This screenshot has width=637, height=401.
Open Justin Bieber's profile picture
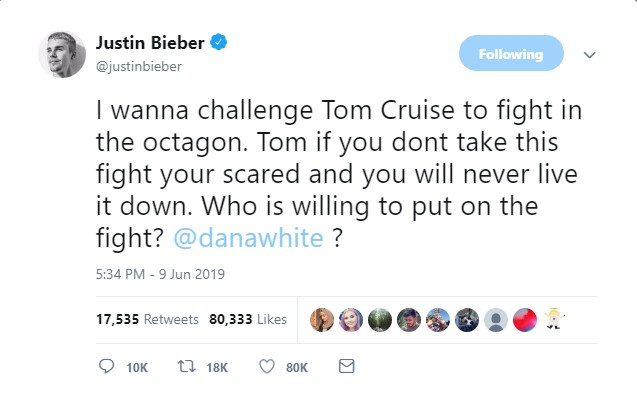[x=62, y=55]
